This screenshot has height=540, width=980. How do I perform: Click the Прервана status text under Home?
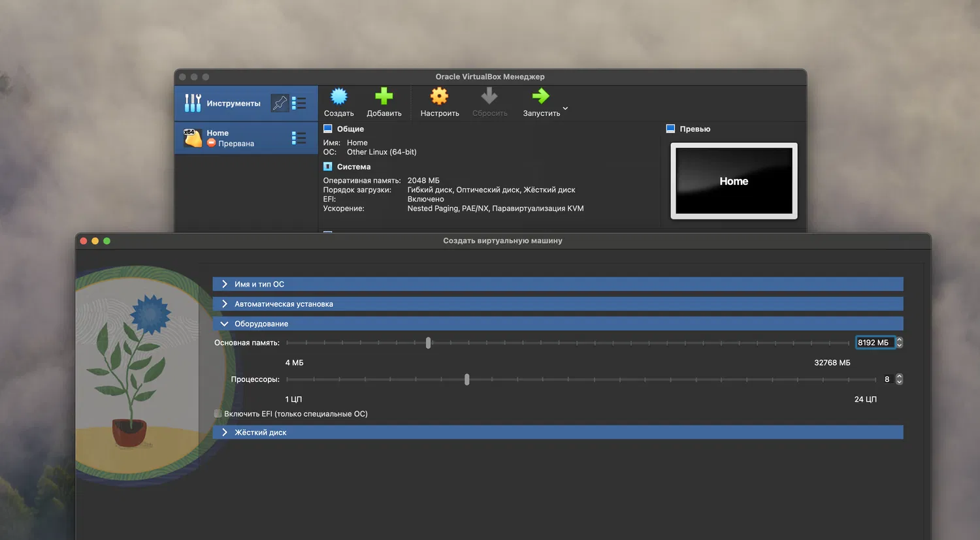pyautogui.click(x=236, y=144)
